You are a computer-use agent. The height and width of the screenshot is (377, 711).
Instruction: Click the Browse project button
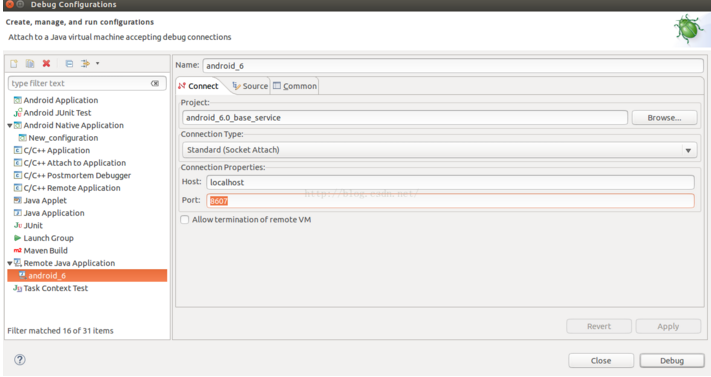pos(664,118)
